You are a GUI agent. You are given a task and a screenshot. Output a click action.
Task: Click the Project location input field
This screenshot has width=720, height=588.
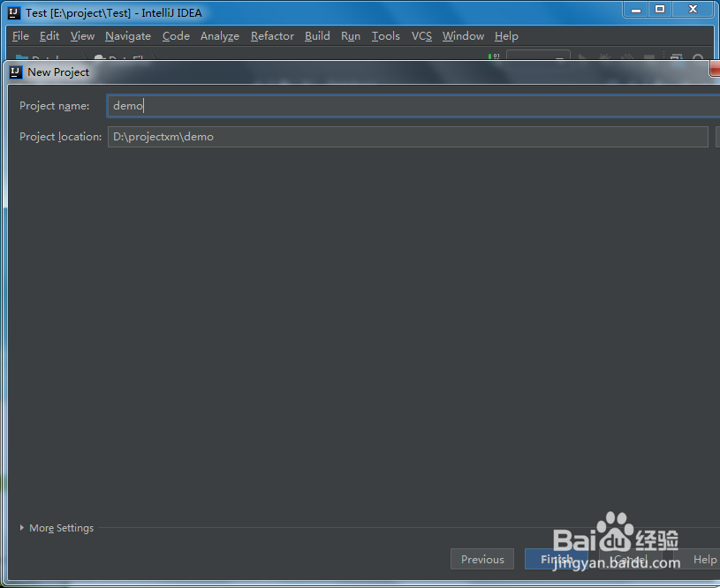[x=408, y=137]
